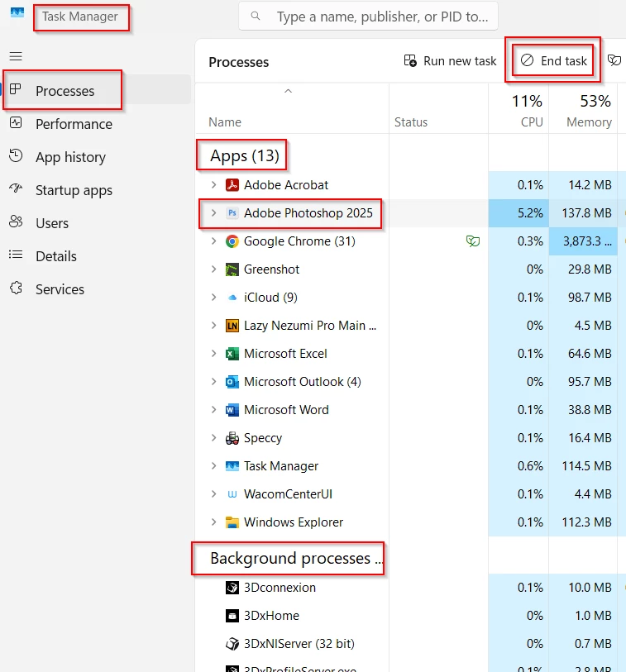Click the End task button
This screenshot has height=672, width=626.
553,61
